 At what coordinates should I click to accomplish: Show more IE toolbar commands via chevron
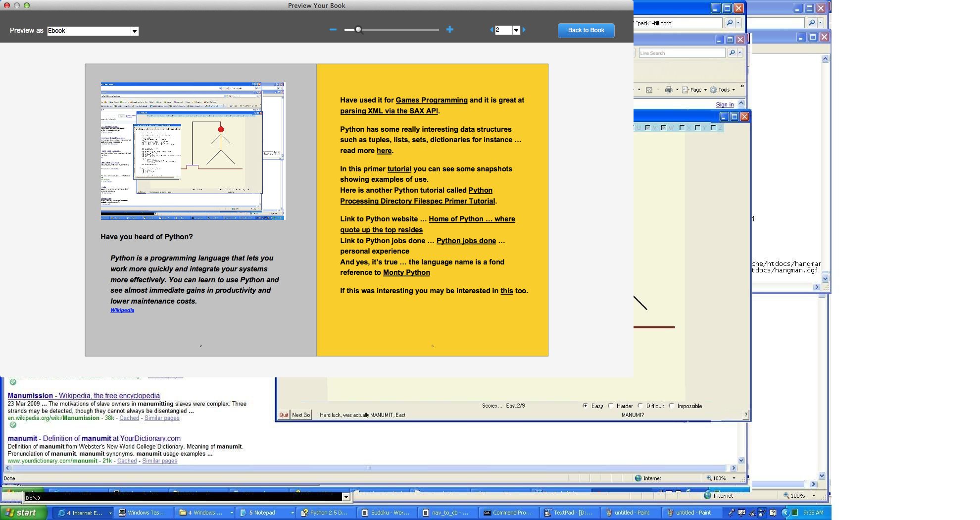pyautogui.click(x=742, y=87)
